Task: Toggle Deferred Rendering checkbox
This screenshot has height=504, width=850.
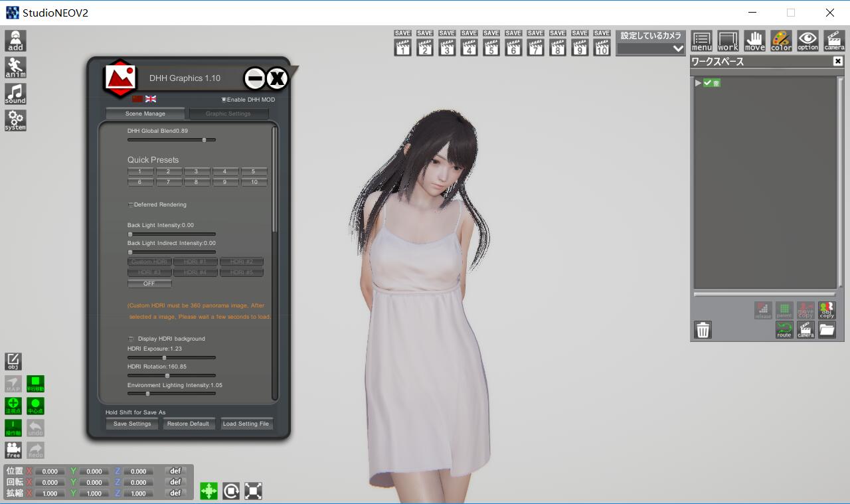Action: click(x=130, y=205)
